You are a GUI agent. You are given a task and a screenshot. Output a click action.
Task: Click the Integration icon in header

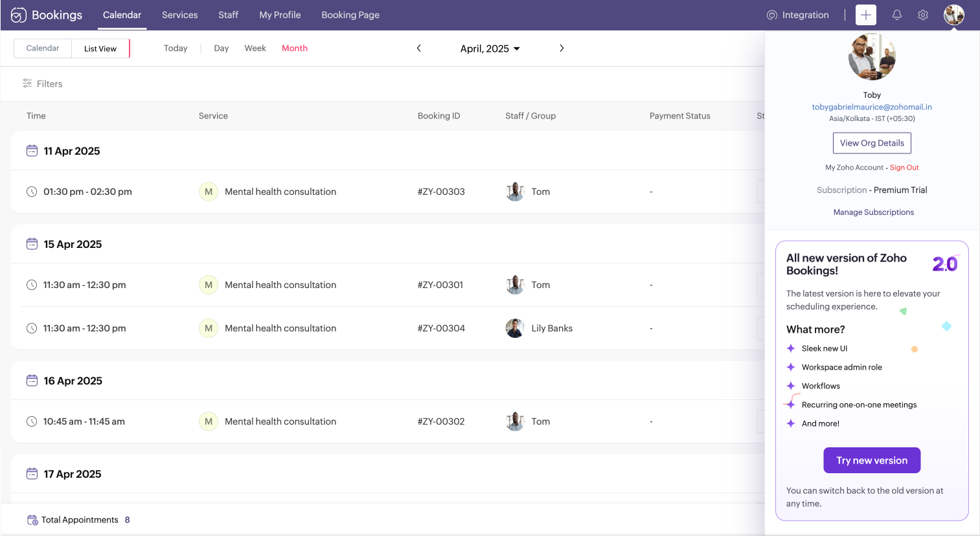point(772,15)
